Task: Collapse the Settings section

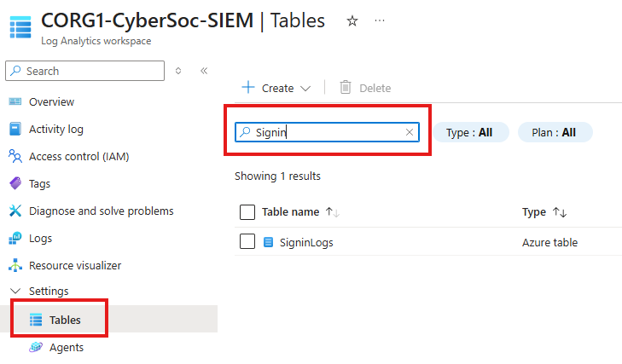Action: [15, 292]
